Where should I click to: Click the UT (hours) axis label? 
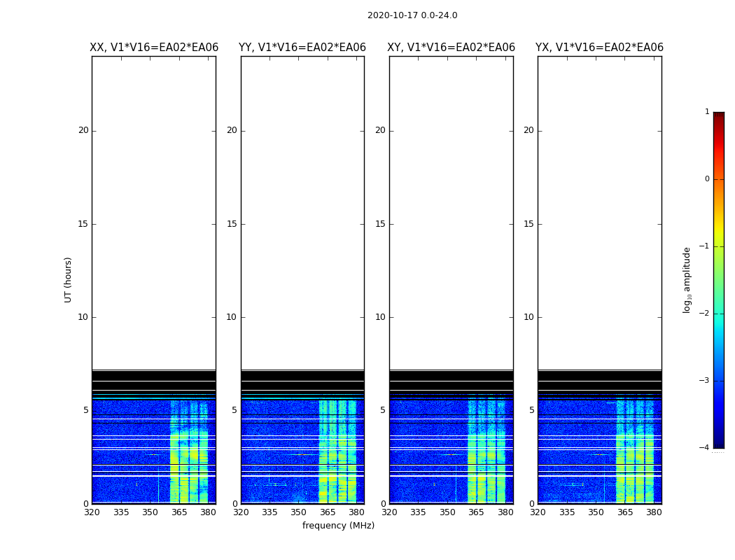68,280
